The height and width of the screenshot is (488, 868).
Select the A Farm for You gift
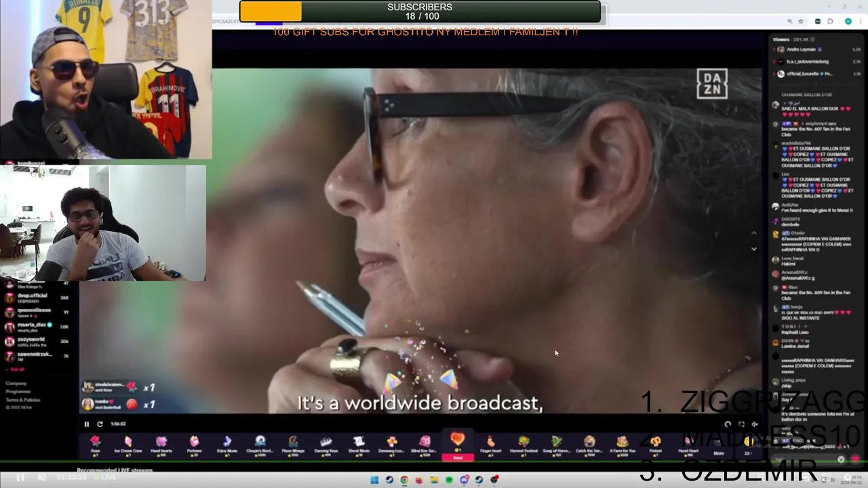tap(623, 445)
